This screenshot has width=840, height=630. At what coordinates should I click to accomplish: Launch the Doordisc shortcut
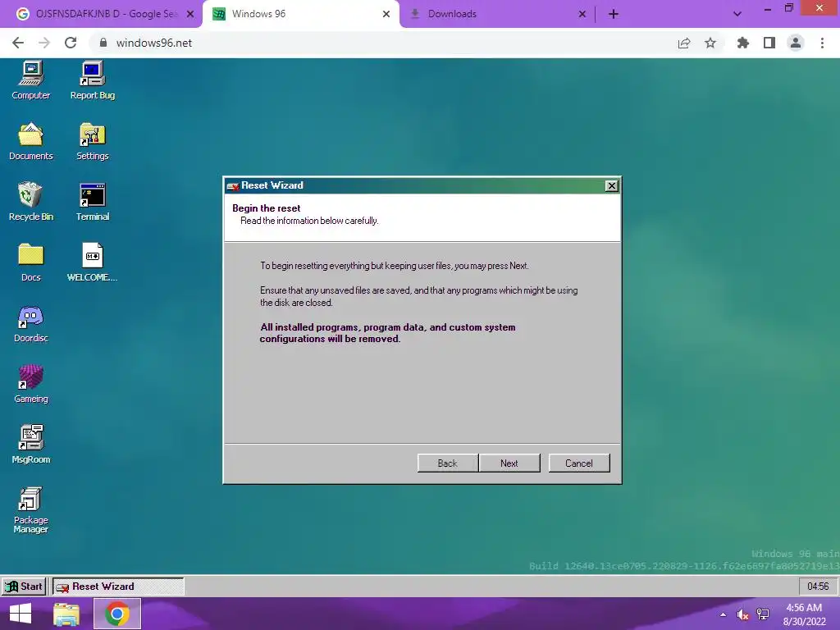(30, 323)
